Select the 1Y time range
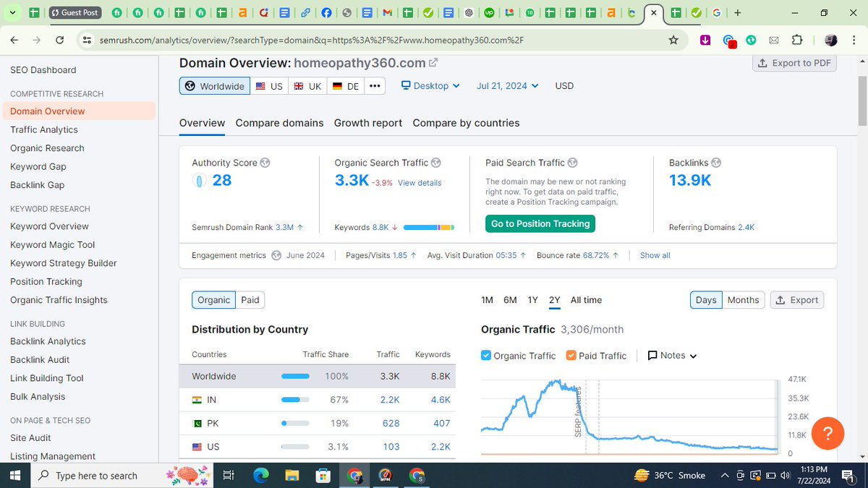Image resolution: width=868 pixels, height=488 pixels. coord(532,300)
